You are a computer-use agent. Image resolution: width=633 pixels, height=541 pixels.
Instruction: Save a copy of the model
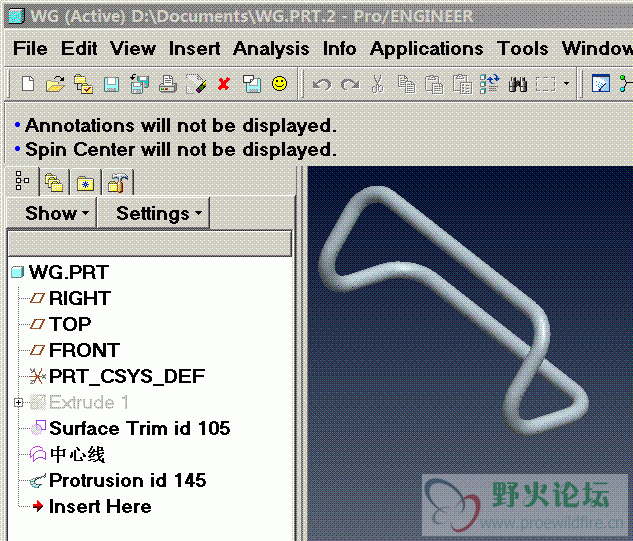click(140, 84)
